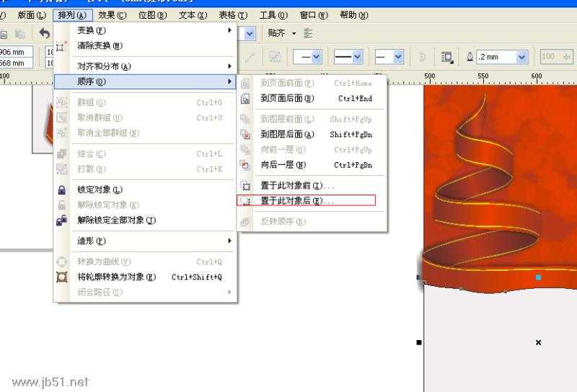The image size is (577, 392).
Task: Open the 文本 menu
Action: coord(193,15)
